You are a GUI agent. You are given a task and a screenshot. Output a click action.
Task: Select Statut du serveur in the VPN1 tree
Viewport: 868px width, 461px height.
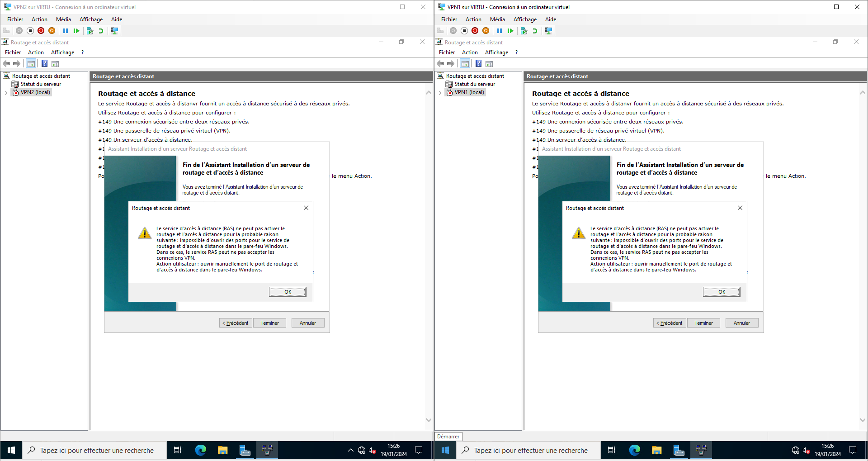pyautogui.click(x=474, y=84)
